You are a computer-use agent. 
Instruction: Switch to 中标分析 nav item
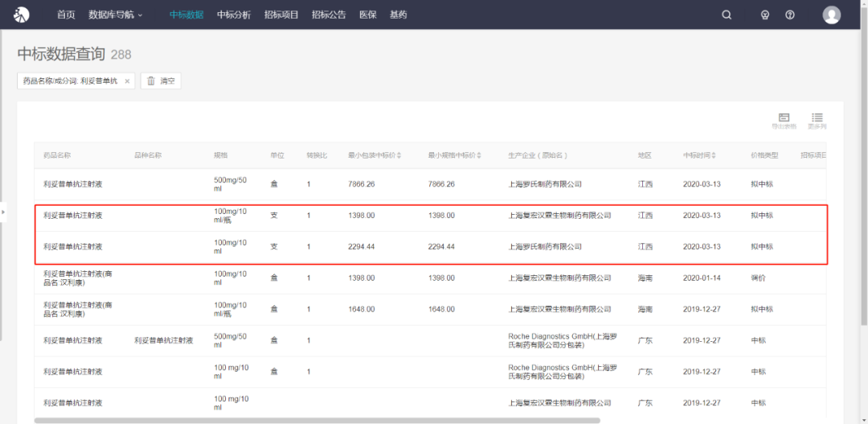click(234, 15)
